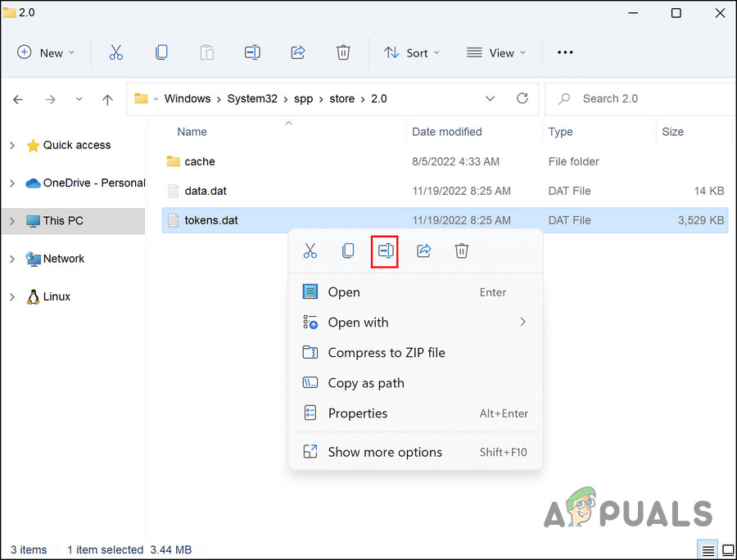Image resolution: width=737 pixels, height=560 pixels.
Task: Click the Search 2.0 input field
Action: (640, 99)
